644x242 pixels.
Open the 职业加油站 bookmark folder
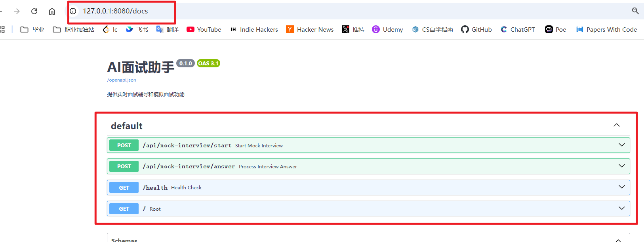point(74,29)
